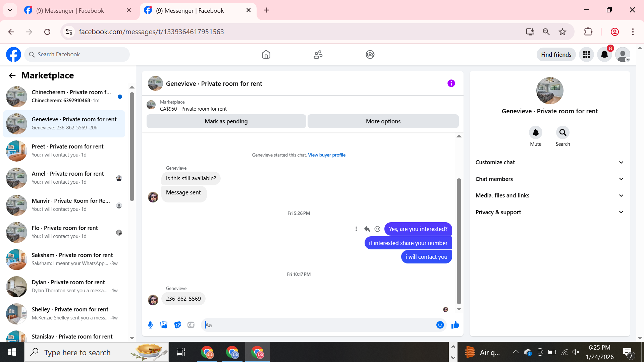Open the GIF picker
The width and height of the screenshot is (644, 362).
(x=191, y=325)
